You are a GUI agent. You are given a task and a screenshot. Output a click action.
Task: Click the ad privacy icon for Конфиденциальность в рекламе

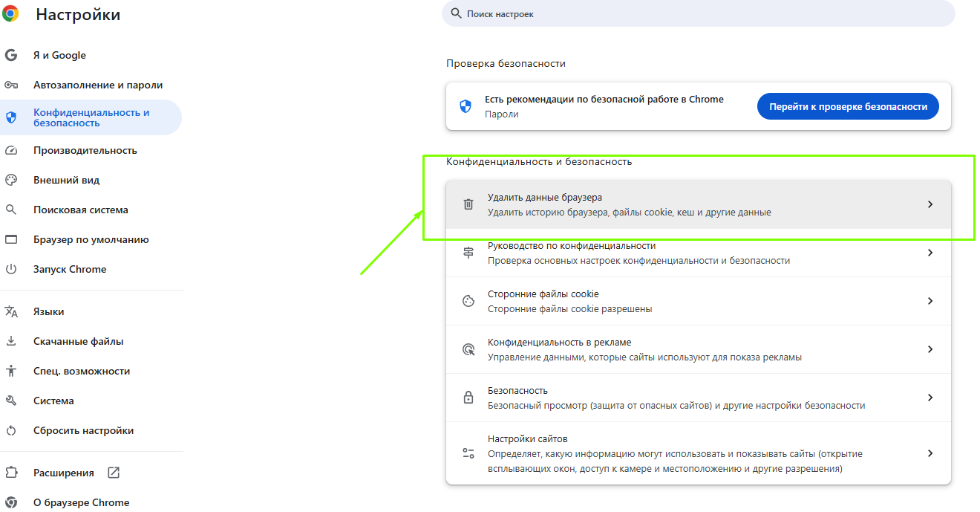pos(468,349)
